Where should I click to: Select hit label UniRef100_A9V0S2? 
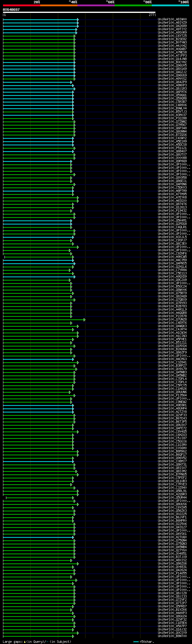click(172, 79)
